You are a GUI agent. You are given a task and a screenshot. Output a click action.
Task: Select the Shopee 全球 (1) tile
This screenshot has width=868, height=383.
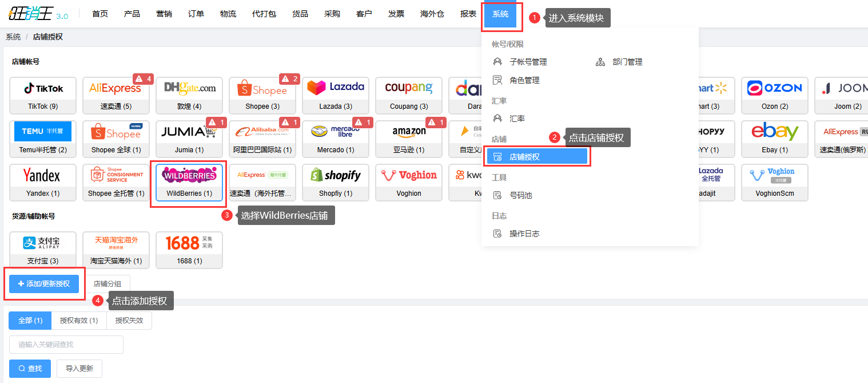coord(116,139)
